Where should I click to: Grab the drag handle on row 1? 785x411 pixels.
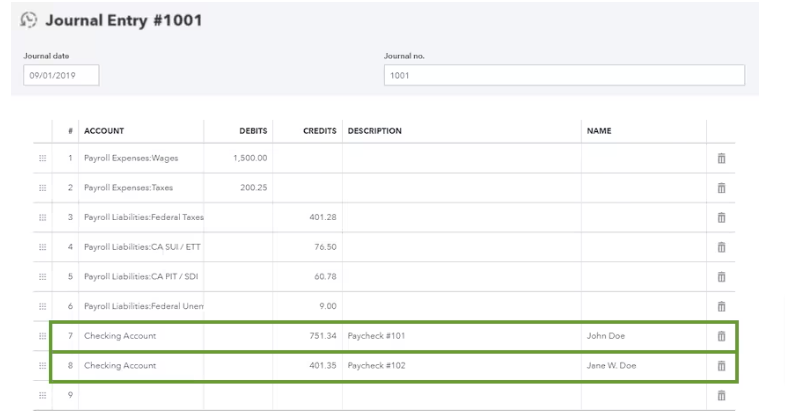click(x=42, y=158)
